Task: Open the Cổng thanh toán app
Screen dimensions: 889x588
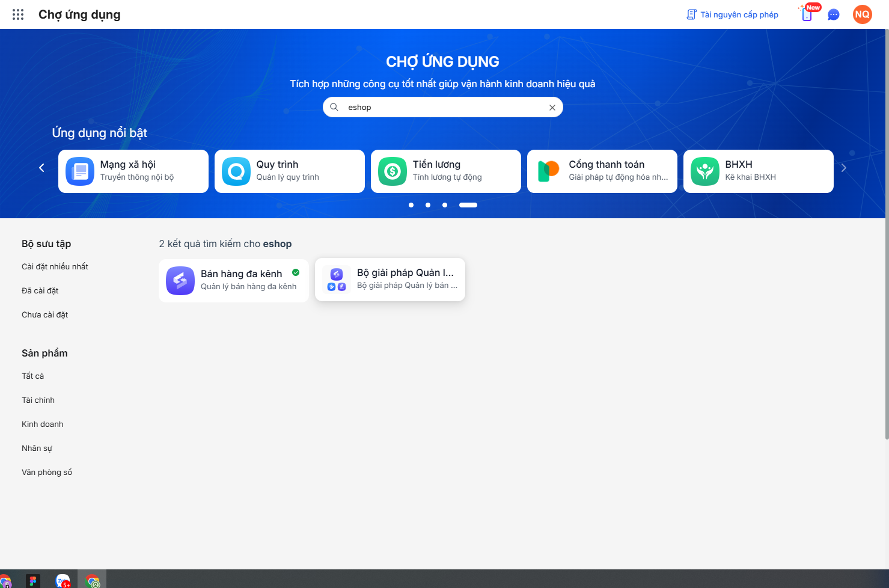Action: tap(602, 171)
